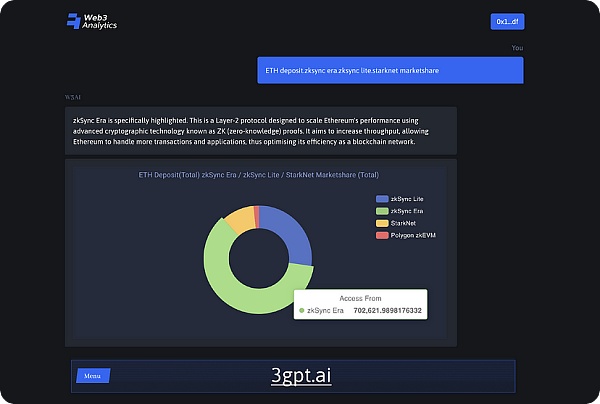Image resolution: width=600 pixels, height=404 pixels.
Task: Click the Web3 Analytics logo icon
Action: pos(73,21)
